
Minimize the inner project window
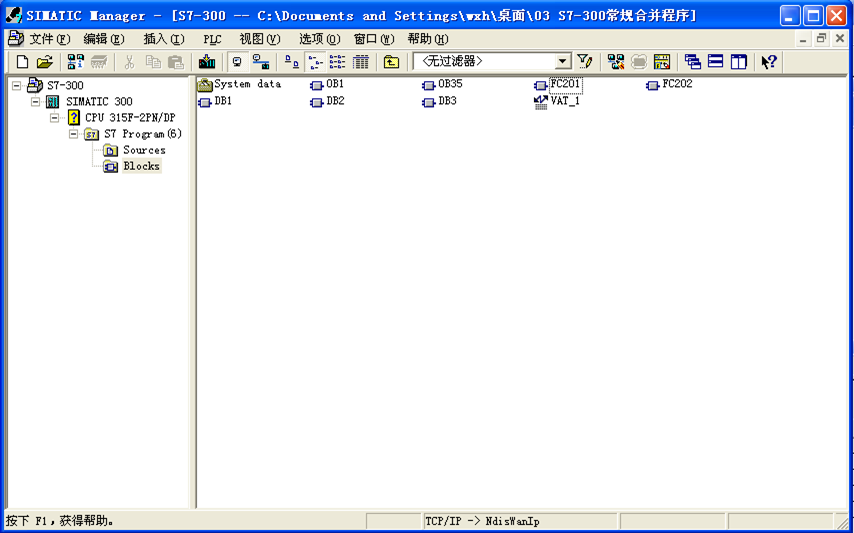pos(803,39)
